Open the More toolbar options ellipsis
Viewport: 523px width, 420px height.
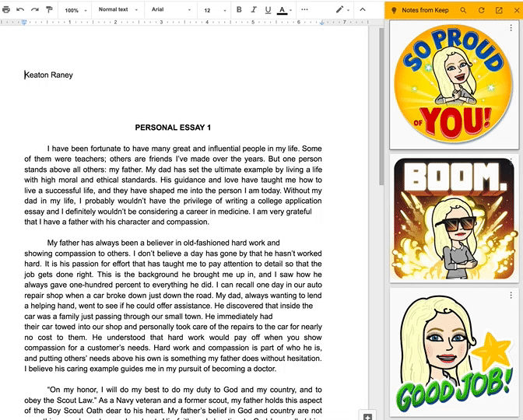[304, 9]
